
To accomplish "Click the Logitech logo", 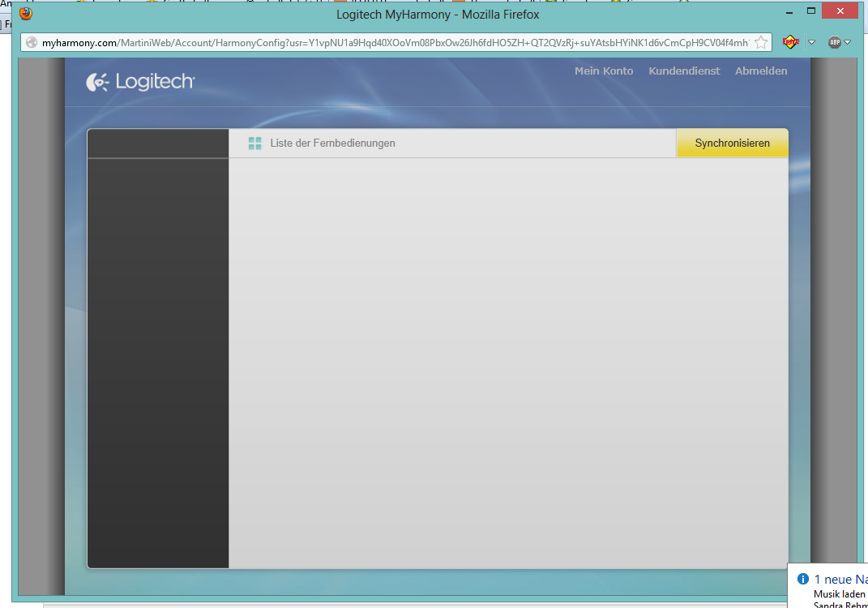I will (x=140, y=82).
